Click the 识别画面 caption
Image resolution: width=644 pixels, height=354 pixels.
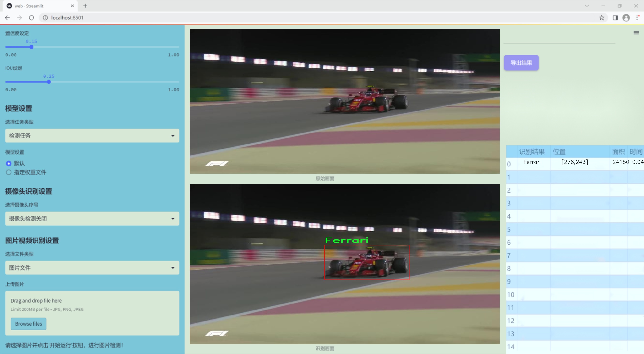click(x=325, y=348)
